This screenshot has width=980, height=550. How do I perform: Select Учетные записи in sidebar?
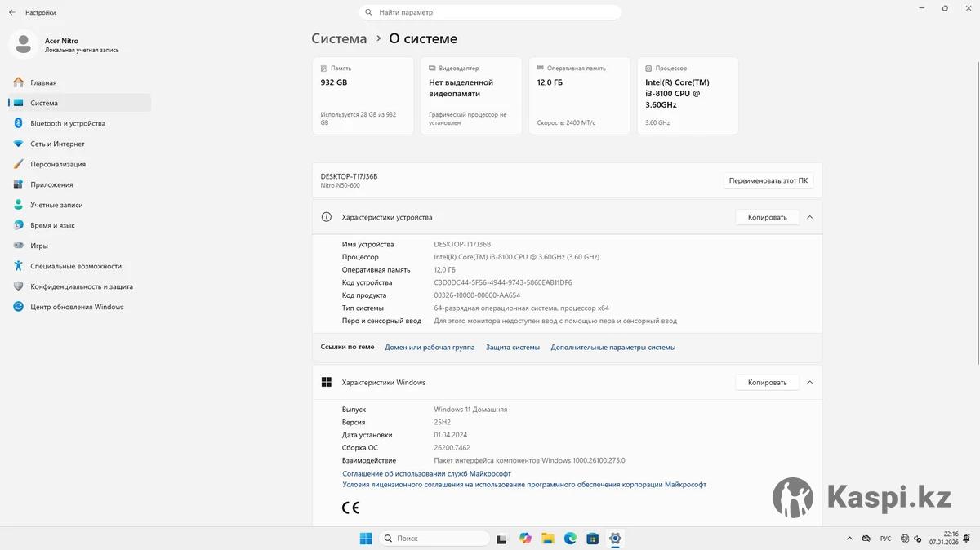(x=56, y=205)
